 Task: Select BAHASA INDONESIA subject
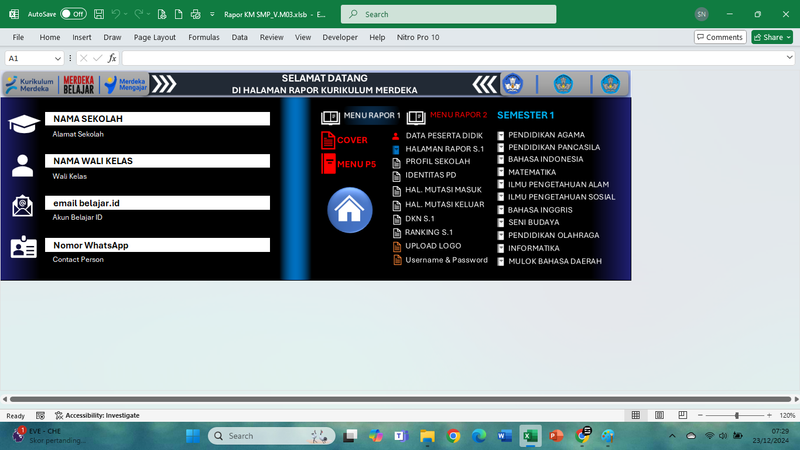545,159
